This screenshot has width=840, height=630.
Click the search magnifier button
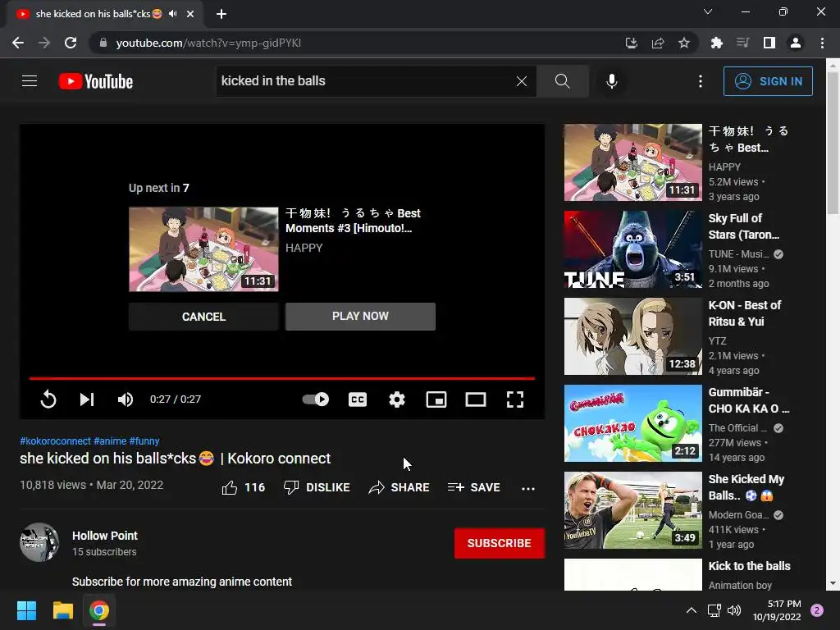click(562, 81)
